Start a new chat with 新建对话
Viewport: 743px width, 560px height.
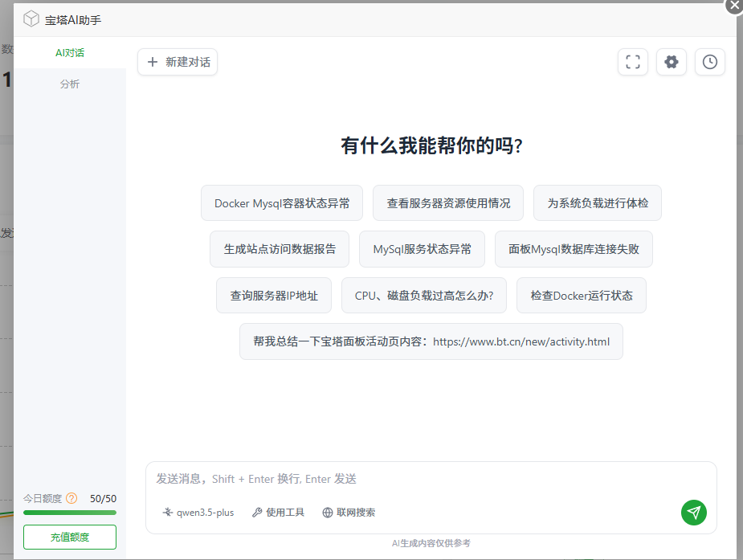tap(178, 62)
